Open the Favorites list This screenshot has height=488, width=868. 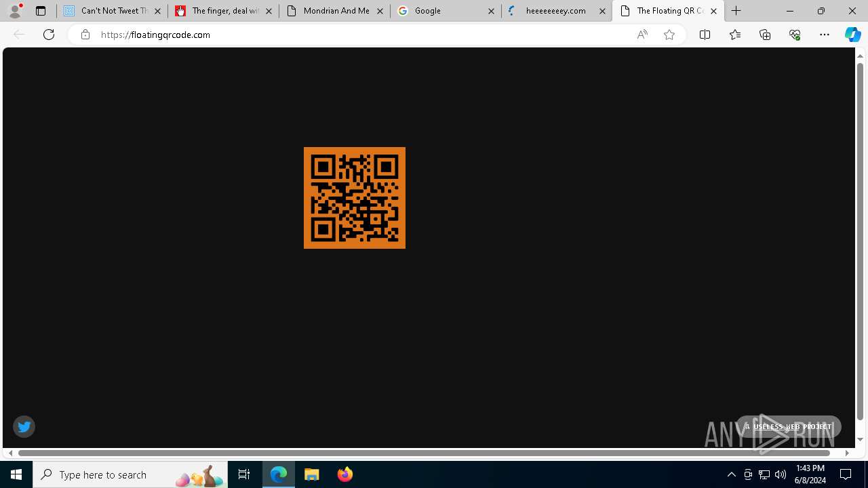pos(735,35)
